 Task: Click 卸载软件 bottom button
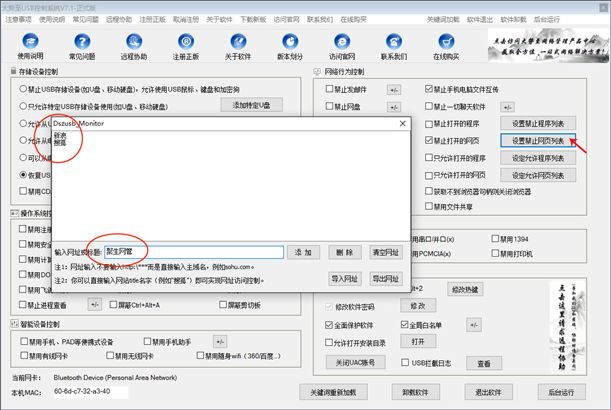point(415,392)
